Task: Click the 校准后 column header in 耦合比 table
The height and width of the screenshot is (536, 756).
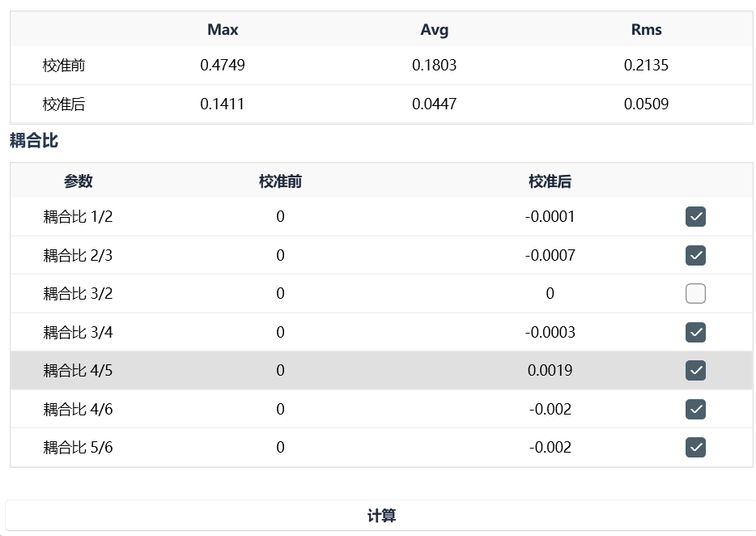Action: [x=550, y=181]
